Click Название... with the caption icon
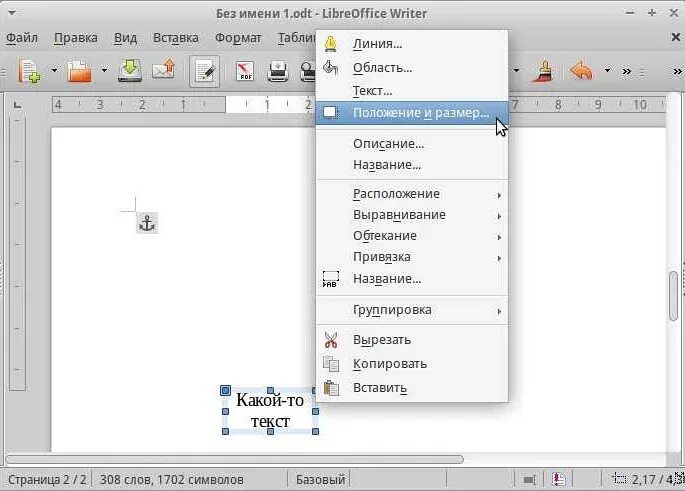The width and height of the screenshot is (685, 491). (412, 279)
